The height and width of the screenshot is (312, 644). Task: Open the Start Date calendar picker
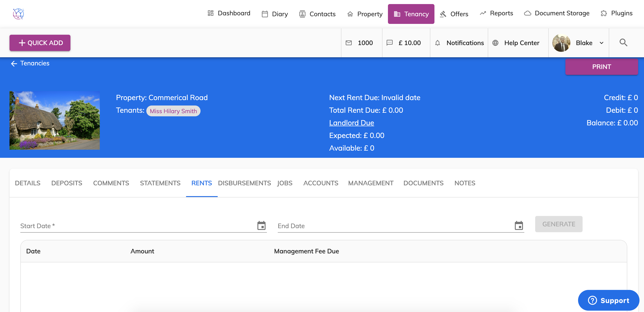point(261,225)
